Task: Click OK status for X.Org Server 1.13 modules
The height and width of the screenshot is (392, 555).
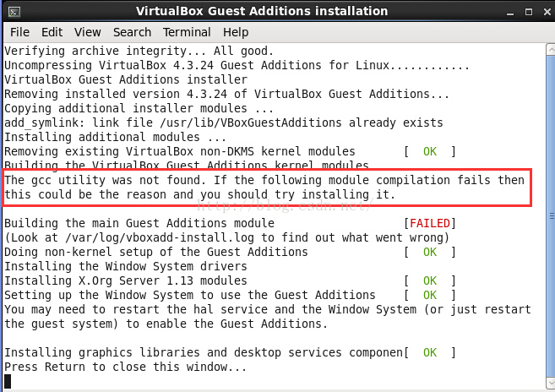Action: [430, 280]
